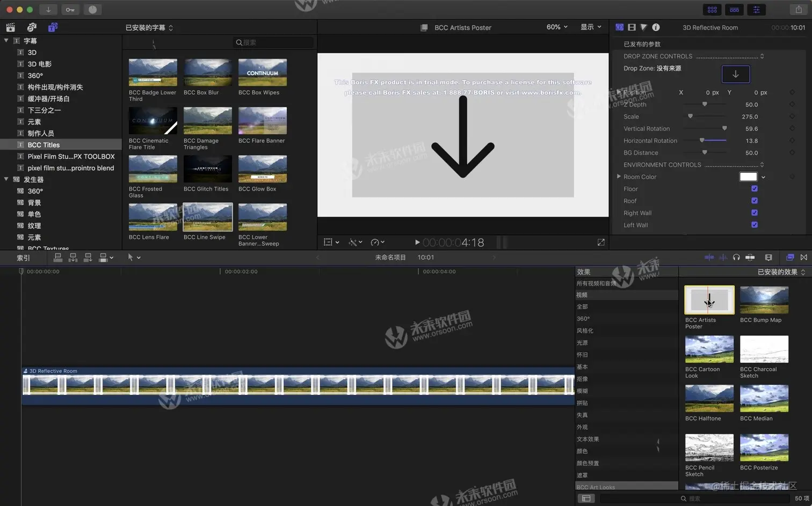Toggle the Floor checkbox
The width and height of the screenshot is (812, 506).
click(x=755, y=189)
